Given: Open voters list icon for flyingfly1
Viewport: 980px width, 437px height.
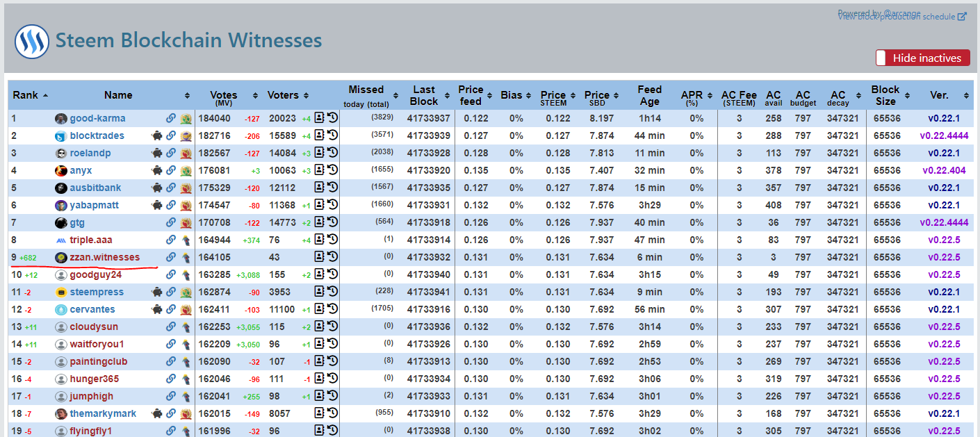Looking at the screenshot, I should point(320,431).
